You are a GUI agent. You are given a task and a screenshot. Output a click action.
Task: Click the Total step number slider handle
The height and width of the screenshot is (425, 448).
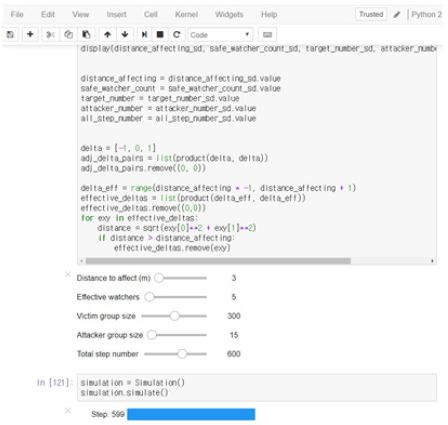[x=182, y=354]
